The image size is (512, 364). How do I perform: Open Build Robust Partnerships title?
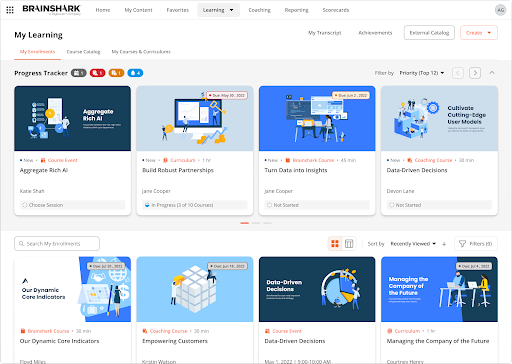click(178, 170)
